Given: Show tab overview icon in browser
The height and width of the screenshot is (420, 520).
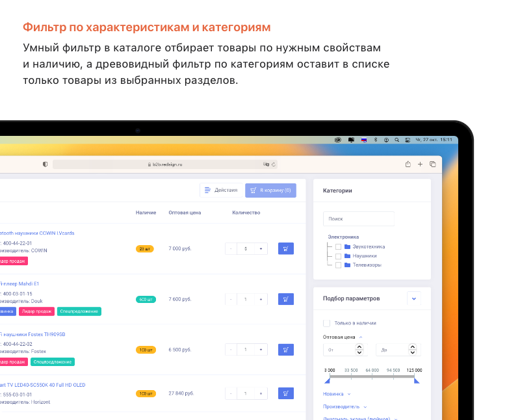Looking at the screenshot, I should tap(432, 164).
